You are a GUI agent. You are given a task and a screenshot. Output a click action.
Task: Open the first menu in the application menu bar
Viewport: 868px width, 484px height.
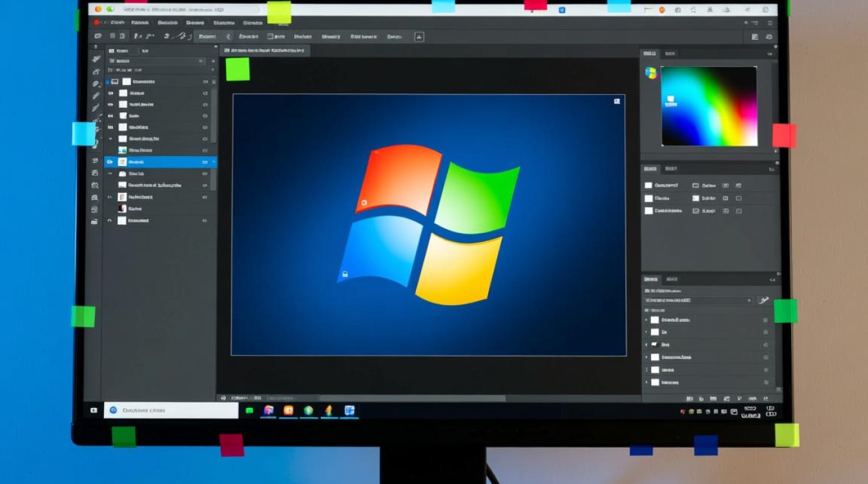click(x=118, y=23)
